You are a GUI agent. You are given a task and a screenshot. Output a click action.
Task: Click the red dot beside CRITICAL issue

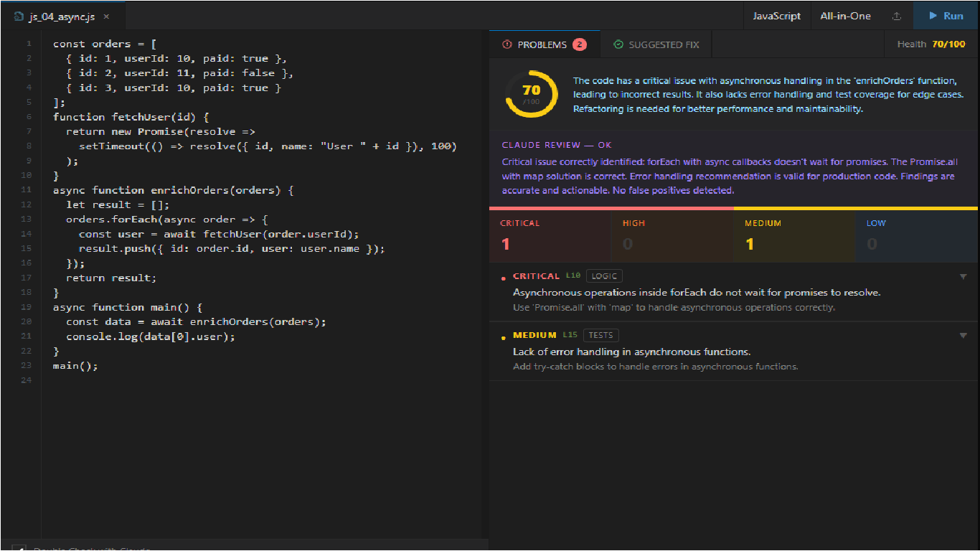tap(504, 277)
